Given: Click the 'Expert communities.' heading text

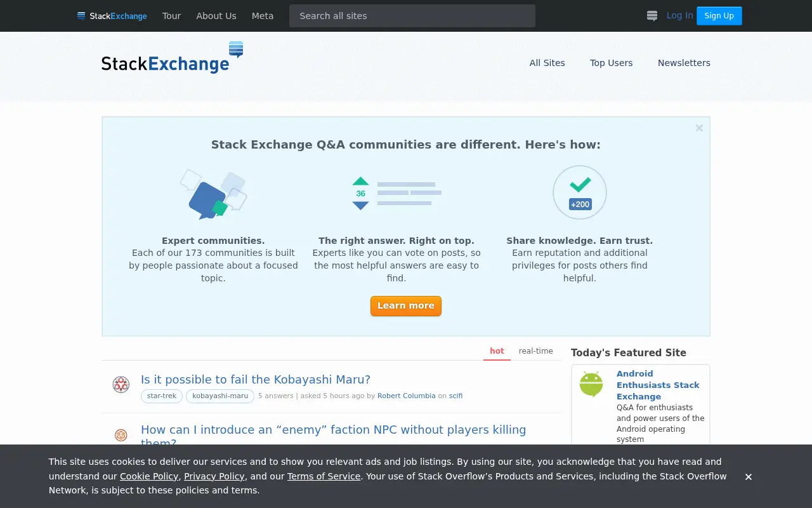Looking at the screenshot, I should 213,241.
